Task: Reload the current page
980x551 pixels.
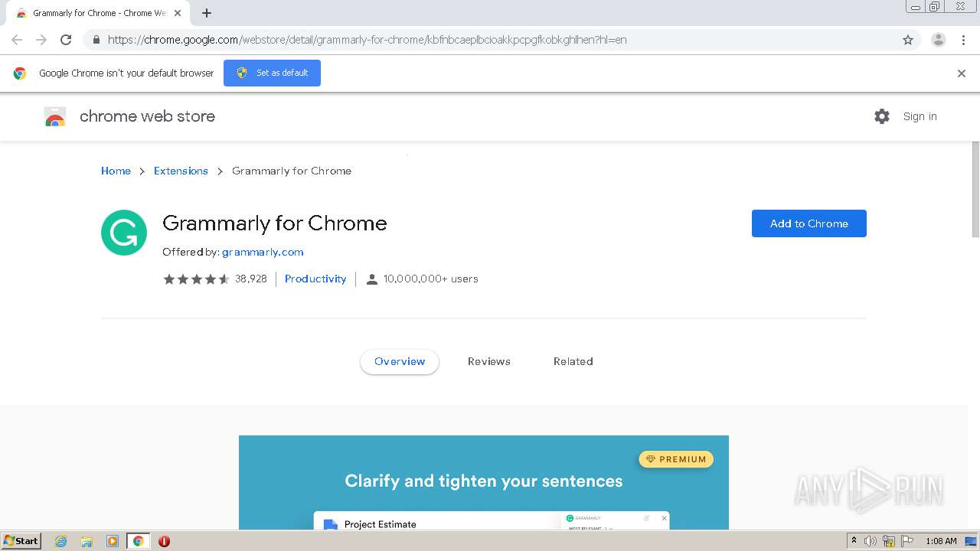Action: pos(66,40)
